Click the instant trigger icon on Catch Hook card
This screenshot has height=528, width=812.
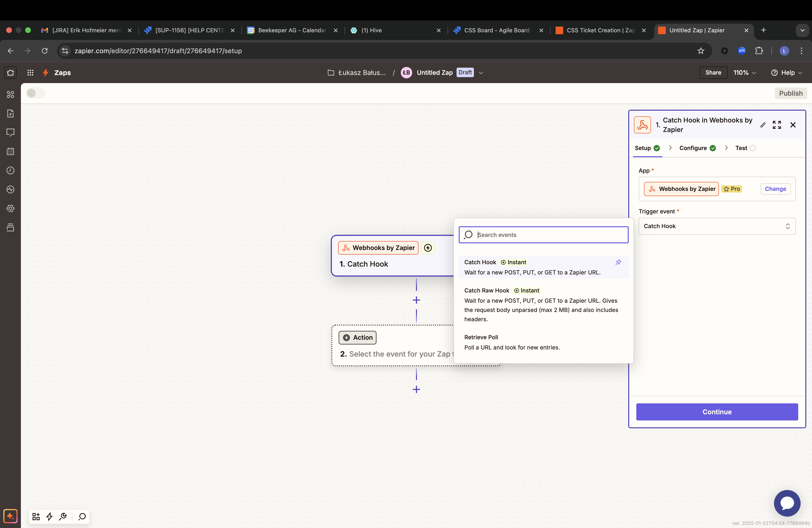[428, 248]
